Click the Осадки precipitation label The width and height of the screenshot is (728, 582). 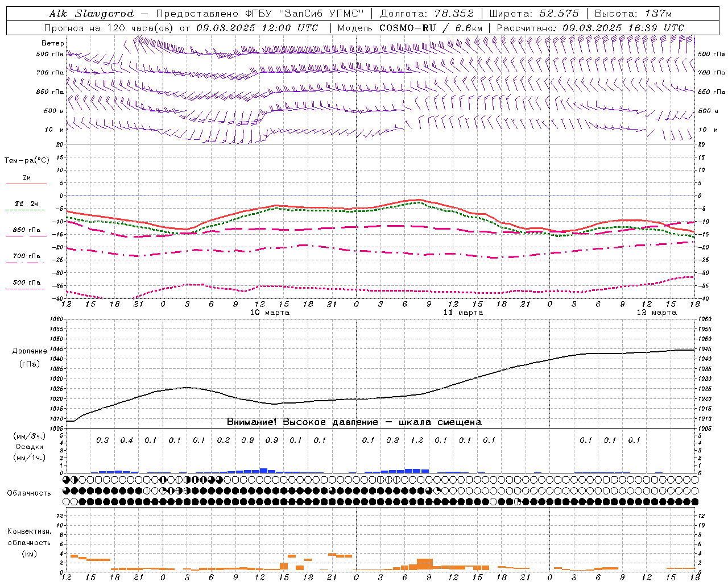pyautogui.click(x=30, y=447)
